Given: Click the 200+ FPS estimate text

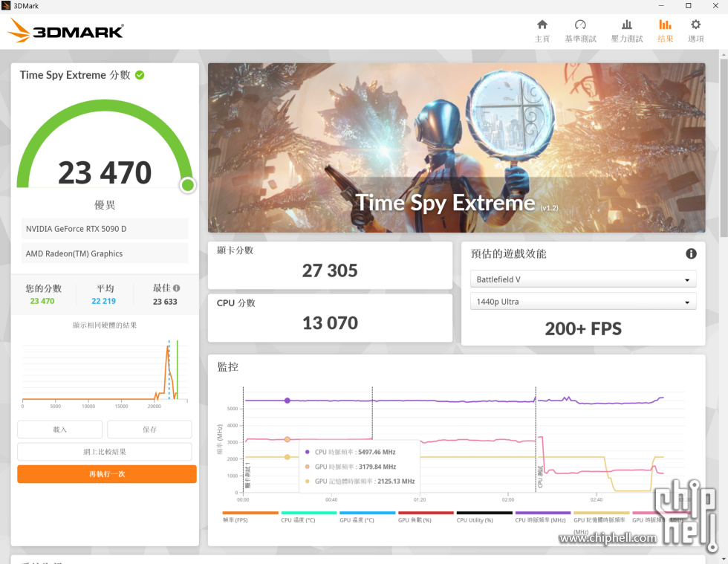Looking at the screenshot, I should coord(583,329).
